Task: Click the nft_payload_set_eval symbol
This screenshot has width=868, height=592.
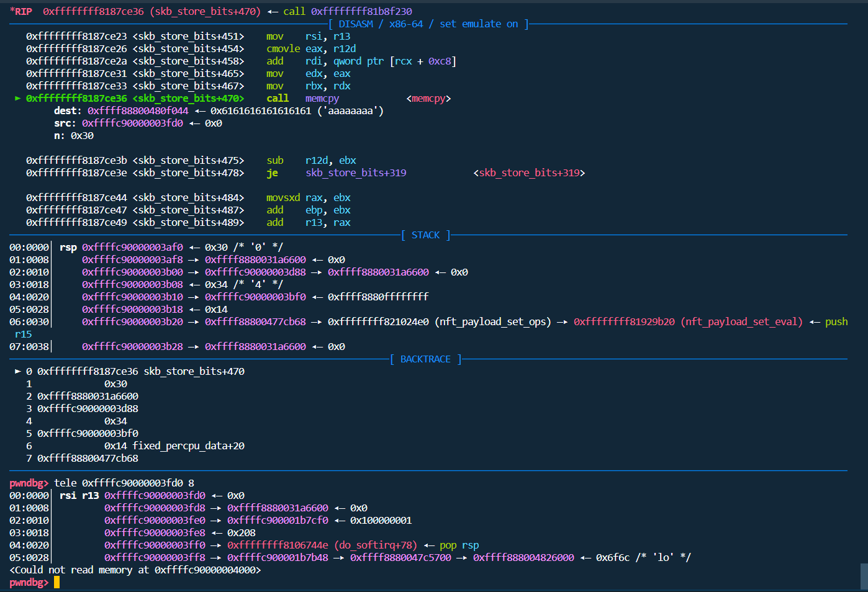Action: [741, 321]
